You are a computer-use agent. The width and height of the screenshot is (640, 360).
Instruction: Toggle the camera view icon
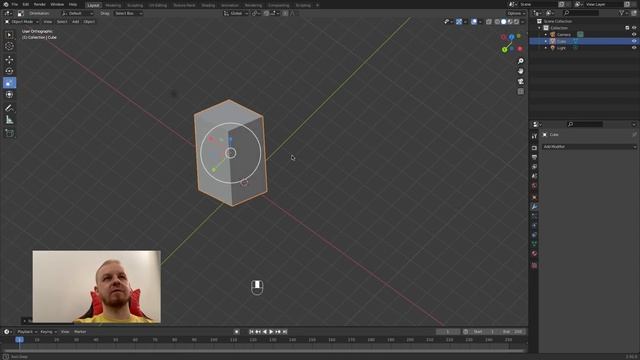(x=520, y=81)
